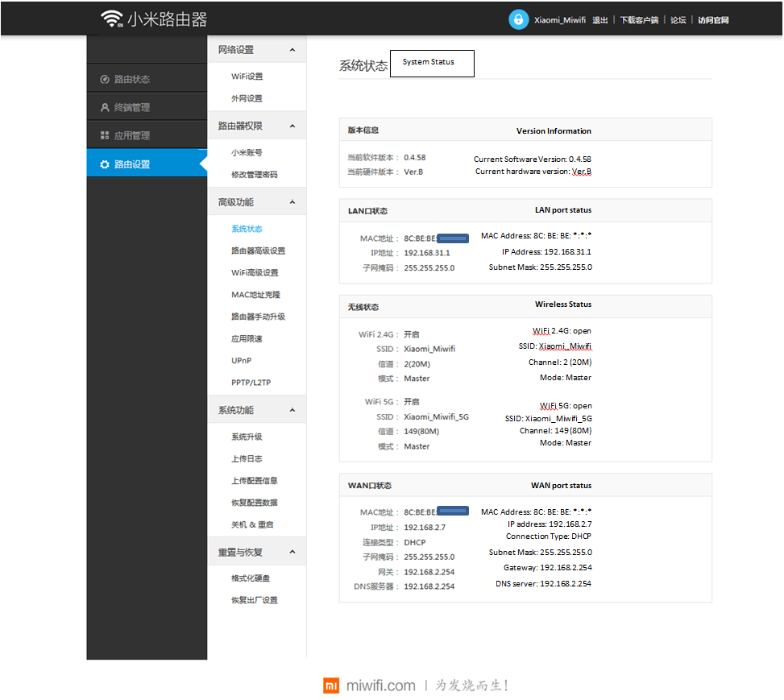Viewport: 784px width, 700px height.
Task: Click the 路由设置 gear icon
Action: (x=105, y=164)
